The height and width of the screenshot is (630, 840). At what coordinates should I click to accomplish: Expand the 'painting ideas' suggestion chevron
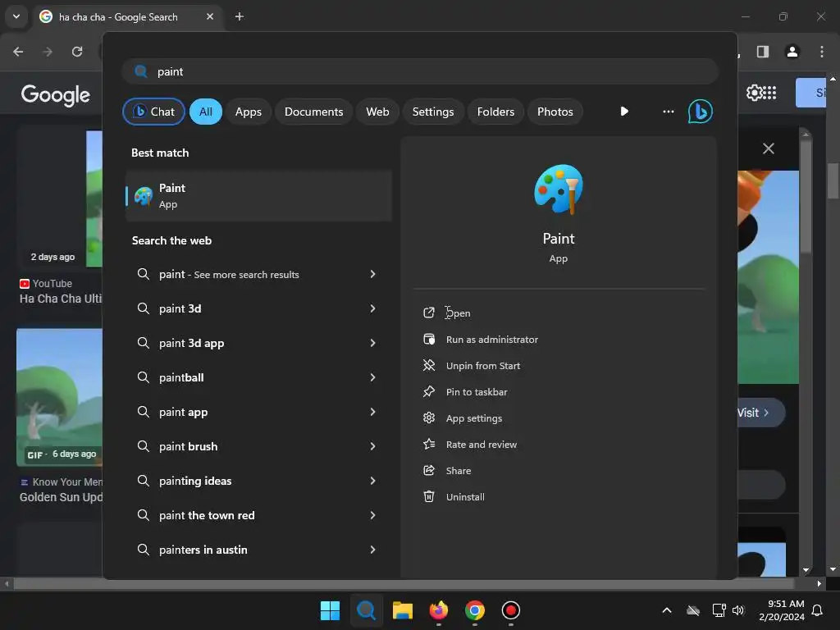click(372, 481)
